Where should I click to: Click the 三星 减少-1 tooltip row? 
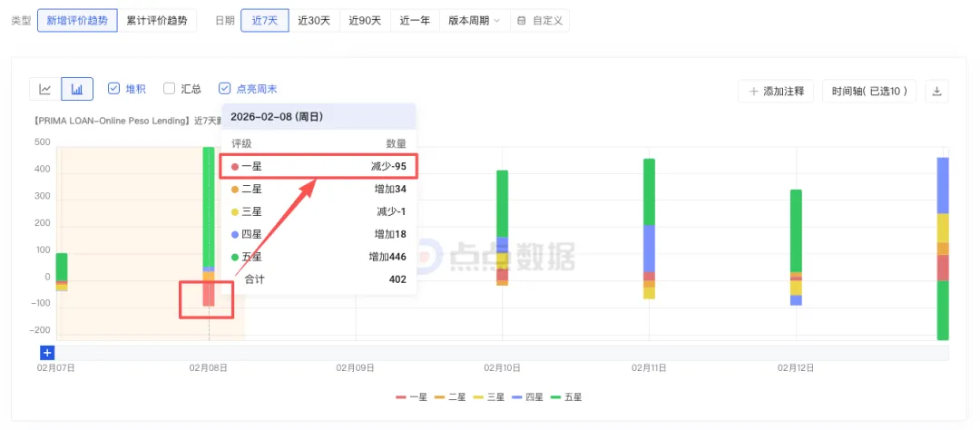pyautogui.click(x=318, y=212)
